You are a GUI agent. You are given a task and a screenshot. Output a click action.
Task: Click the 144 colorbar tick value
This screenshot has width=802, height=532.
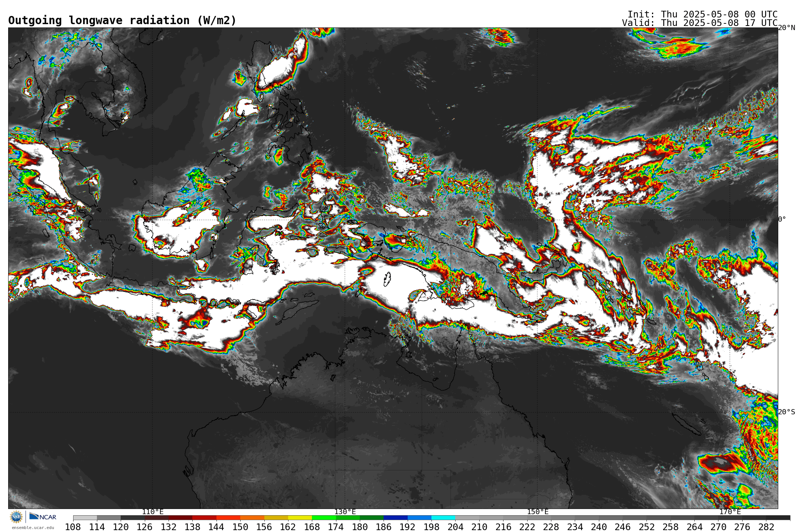tap(216, 527)
